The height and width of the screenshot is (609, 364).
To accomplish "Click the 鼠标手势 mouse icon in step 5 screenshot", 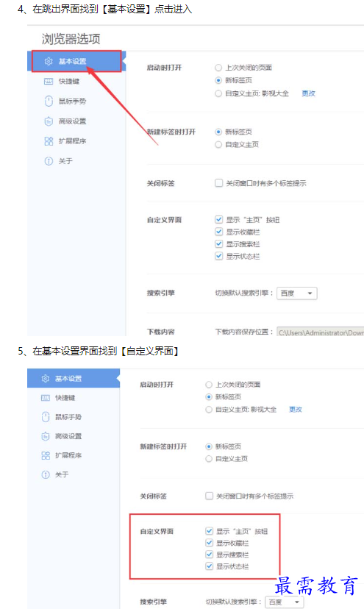I will [46, 417].
